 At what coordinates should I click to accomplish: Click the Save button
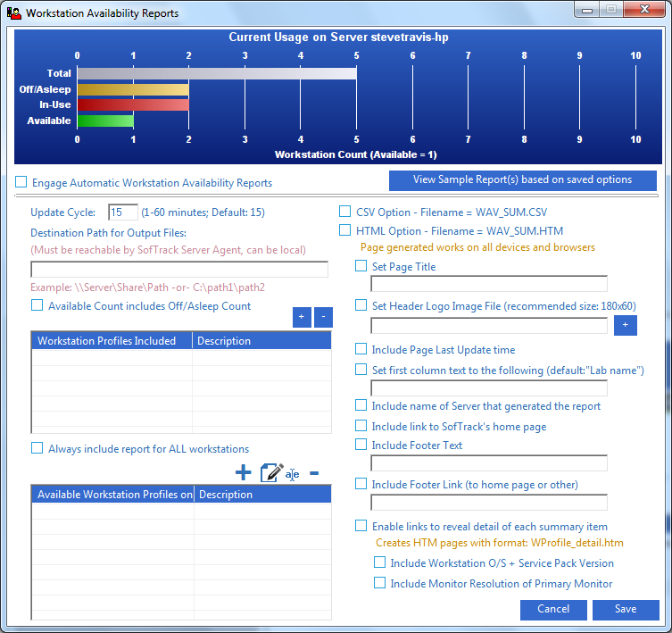[x=626, y=609]
